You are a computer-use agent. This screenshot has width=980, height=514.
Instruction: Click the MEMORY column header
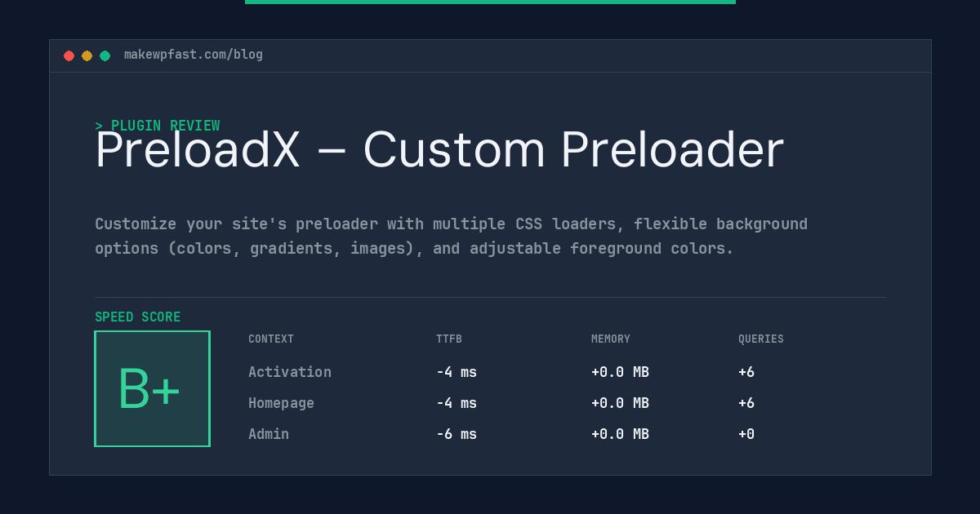pos(611,339)
